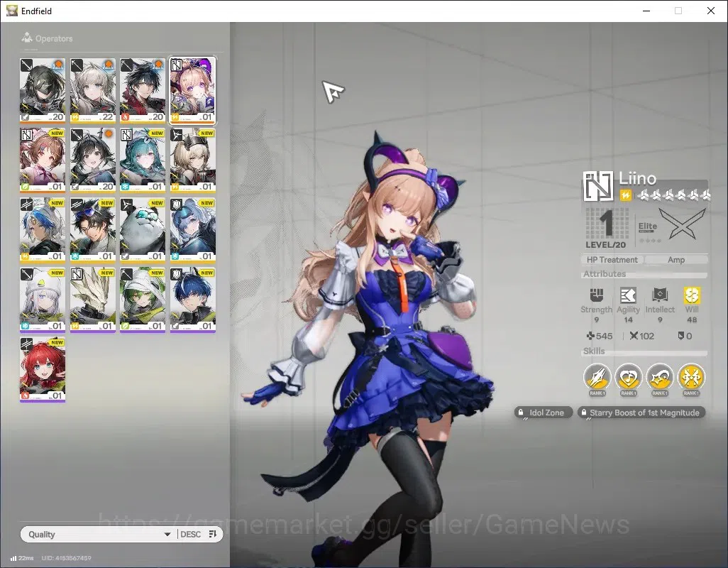The width and height of the screenshot is (728, 568).
Task: Click the Elite crossed-blades emblem
Action: point(682,224)
